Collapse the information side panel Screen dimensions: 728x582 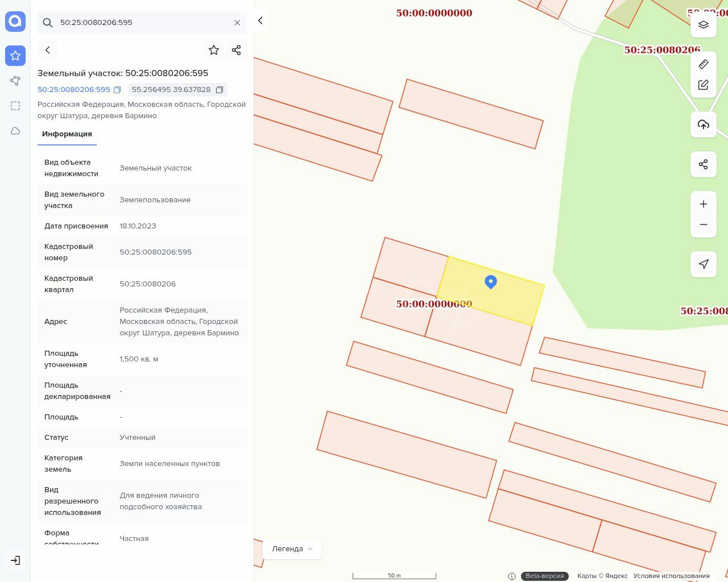[260, 20]
